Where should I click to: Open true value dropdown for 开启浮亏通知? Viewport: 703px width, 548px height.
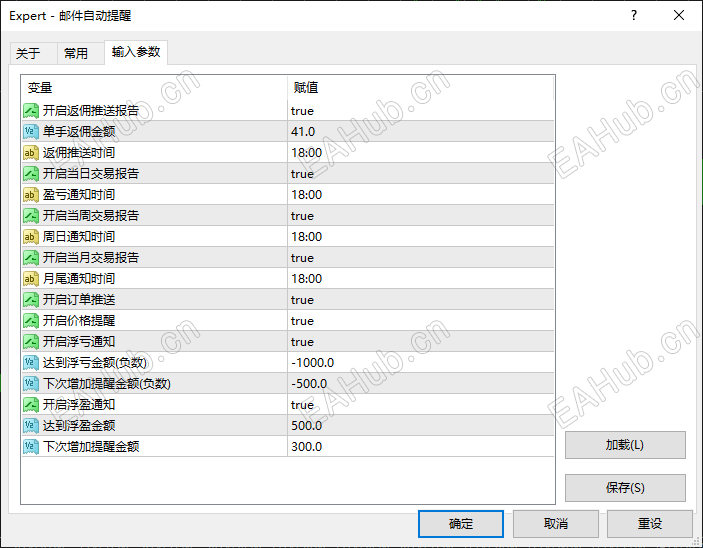[x=421, y=342]
